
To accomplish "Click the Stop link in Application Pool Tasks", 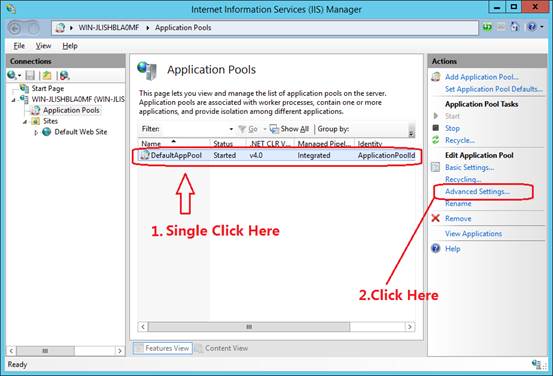I will click(452, 128).
